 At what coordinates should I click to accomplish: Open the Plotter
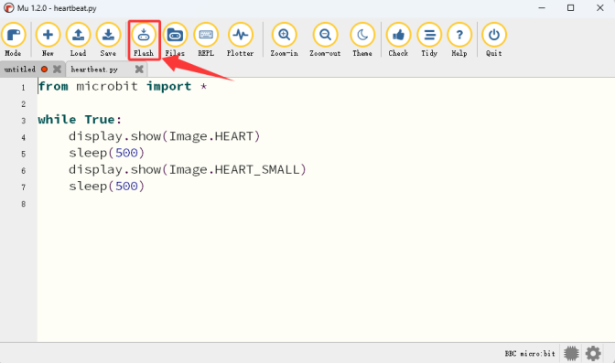(x=240, y=39)
